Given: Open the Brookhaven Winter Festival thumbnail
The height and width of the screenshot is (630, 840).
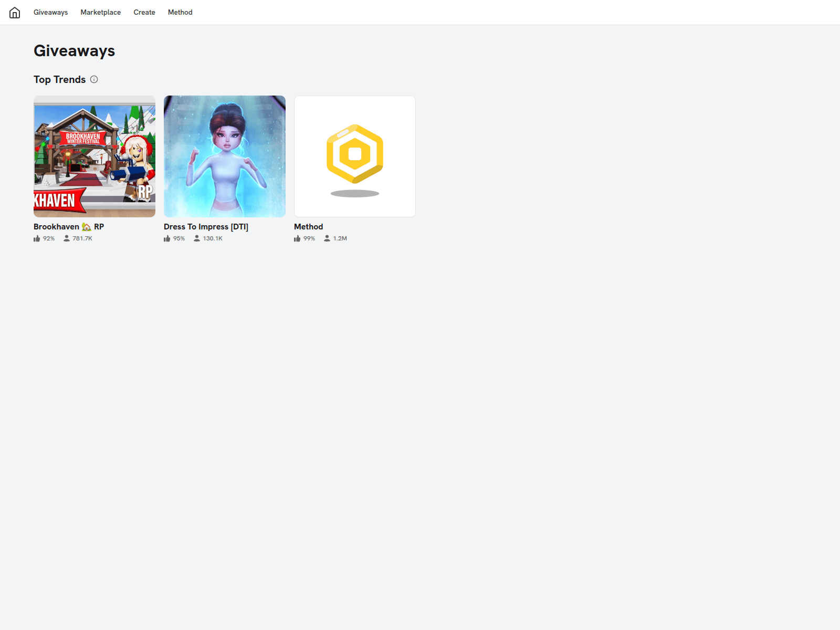Looking at the screenshot, I should pos(94,156).
